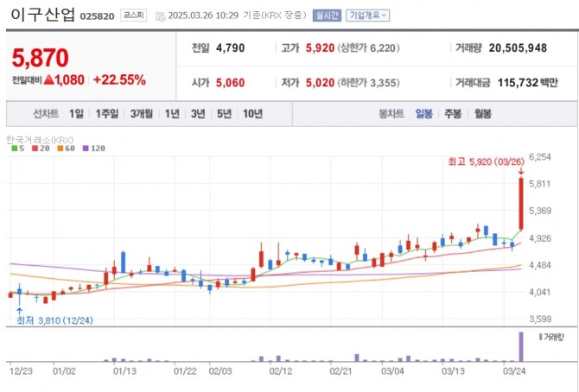Click the 최저 3,810 (12/24) low marker
The height and width of the screenshot is (392, 579).
pos(54,320)
